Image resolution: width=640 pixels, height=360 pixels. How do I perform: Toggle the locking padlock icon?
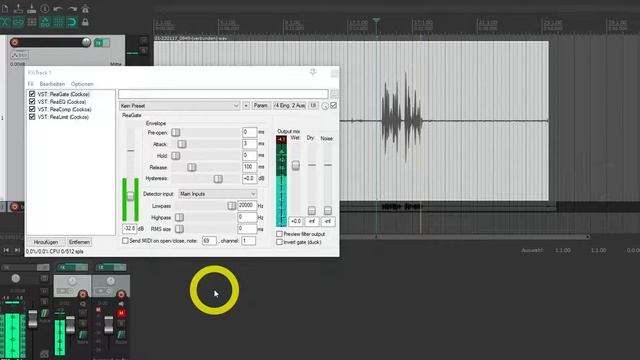tap(85, 22)
